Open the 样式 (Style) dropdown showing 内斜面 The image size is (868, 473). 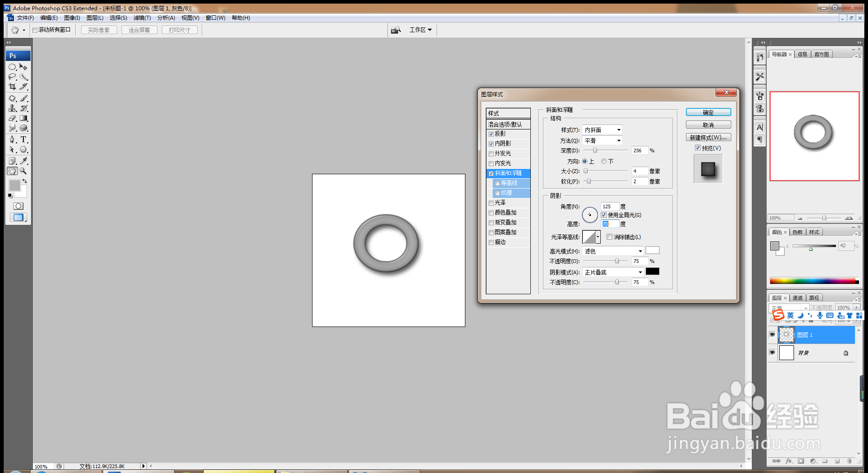pos(602,130)
